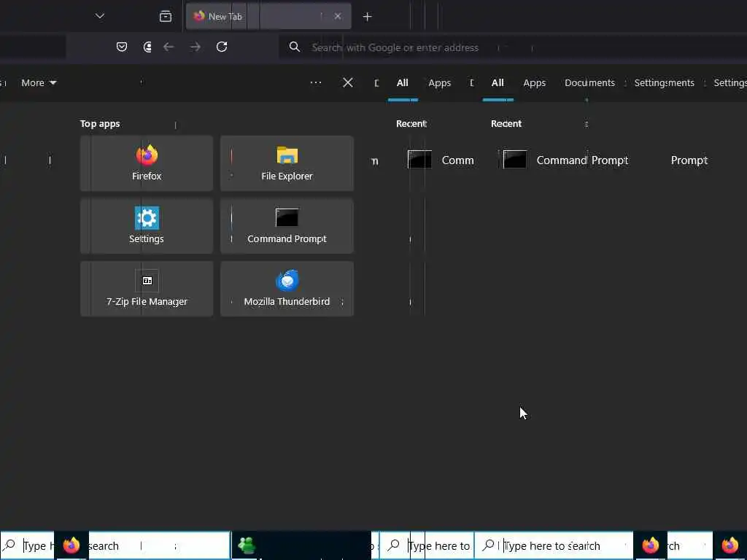747x560 pixels.
Task: Close the search panel with the X
Action: pos(348,82)
